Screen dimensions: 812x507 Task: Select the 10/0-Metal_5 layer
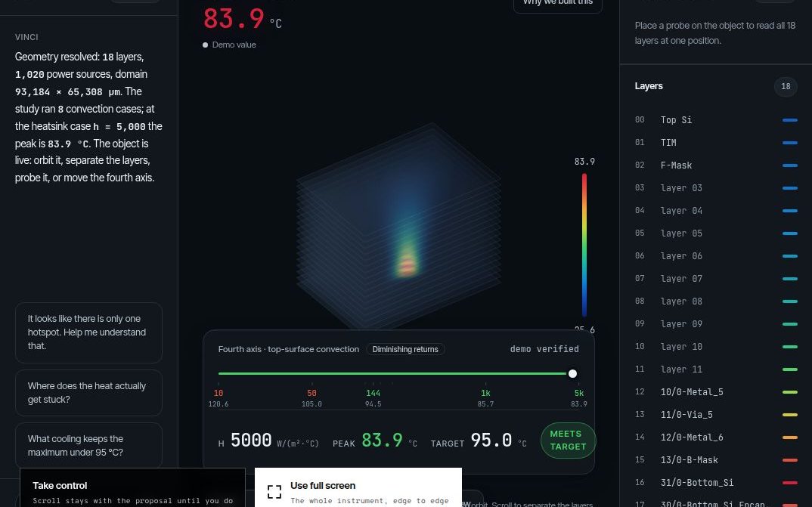point(716,392)
